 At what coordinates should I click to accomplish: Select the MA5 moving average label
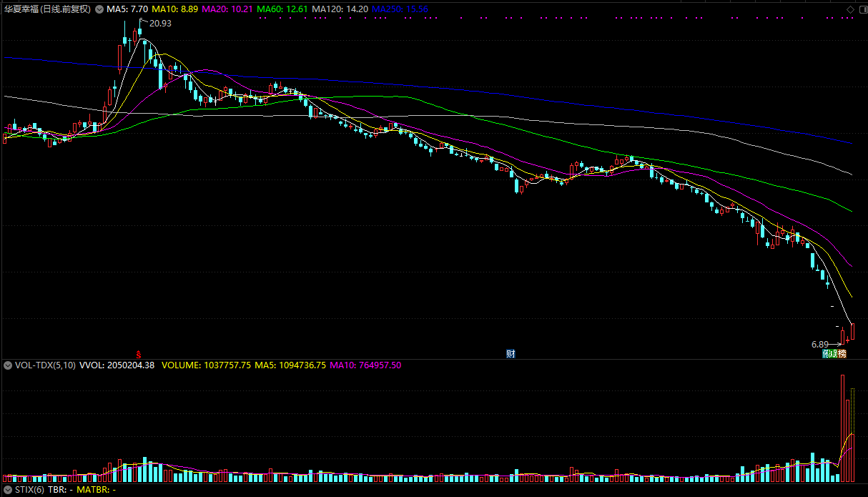pyautogui.click(x=127, y=9)
